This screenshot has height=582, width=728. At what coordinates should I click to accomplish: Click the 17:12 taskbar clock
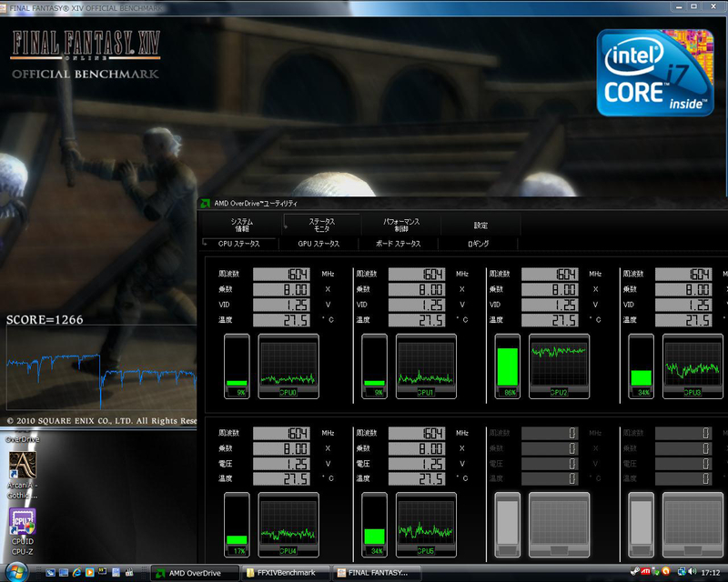pyautogui.click(x=711, y=573)
